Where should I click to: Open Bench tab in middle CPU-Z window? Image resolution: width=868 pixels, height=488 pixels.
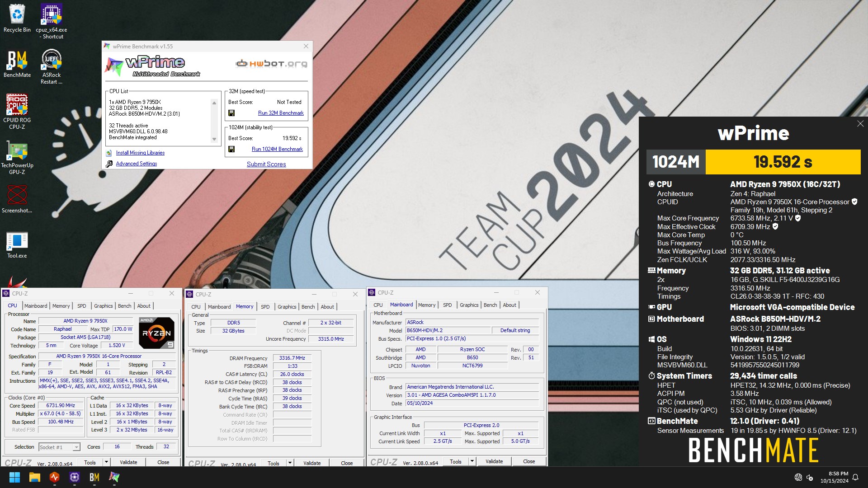(x=308, y=307)
